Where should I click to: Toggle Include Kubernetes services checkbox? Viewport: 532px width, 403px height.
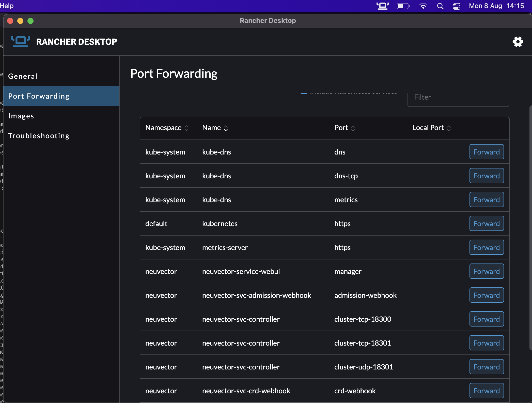[x=304, y=92]
